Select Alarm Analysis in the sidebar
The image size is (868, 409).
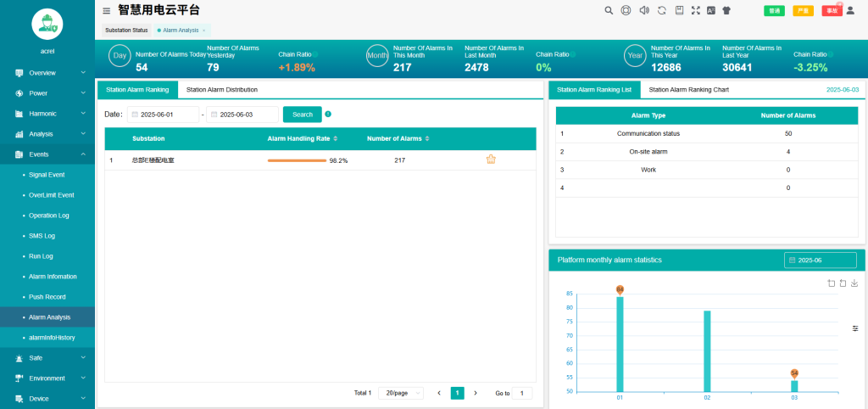(47, 317)
